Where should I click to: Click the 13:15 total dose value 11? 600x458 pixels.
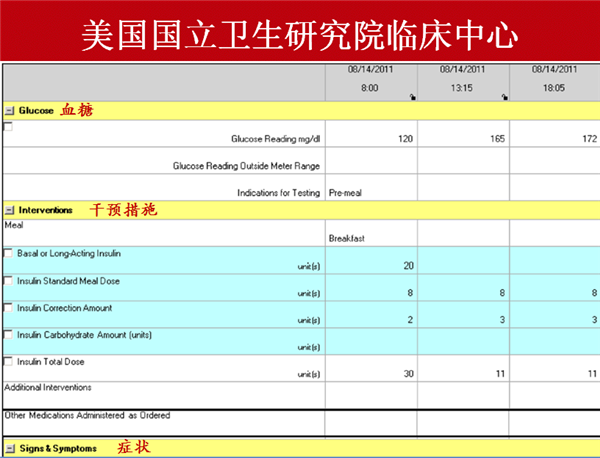pos(501,373)
